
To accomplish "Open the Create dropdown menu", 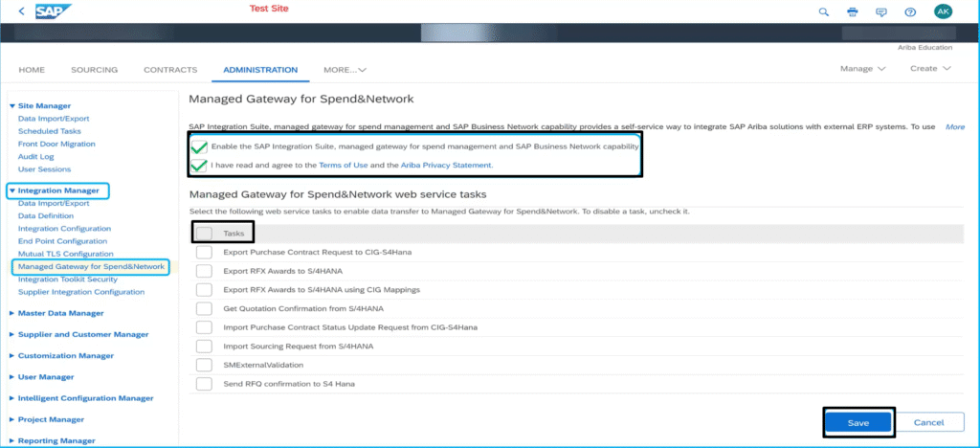I will pyautogui.click(x=930, y=69).
